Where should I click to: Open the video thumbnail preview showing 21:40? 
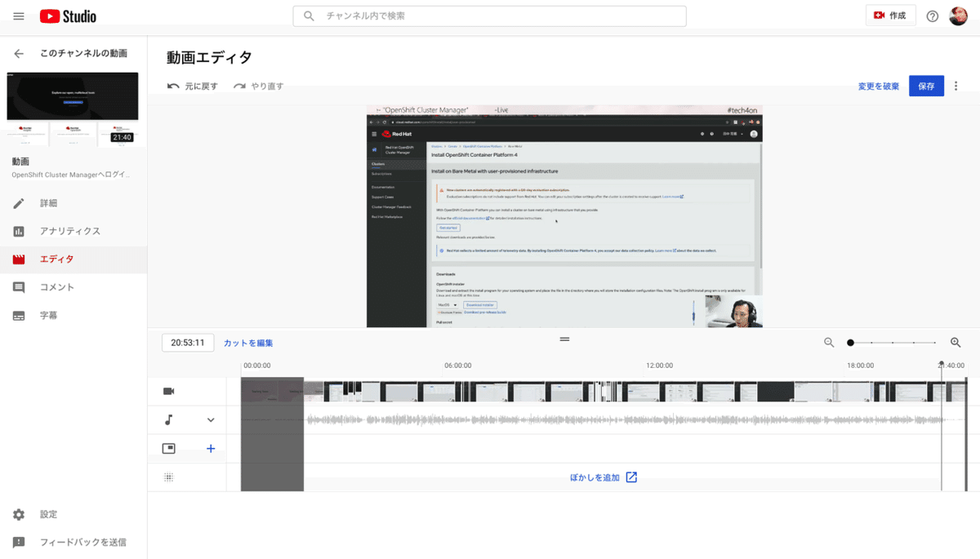click(x=73, y=109)
